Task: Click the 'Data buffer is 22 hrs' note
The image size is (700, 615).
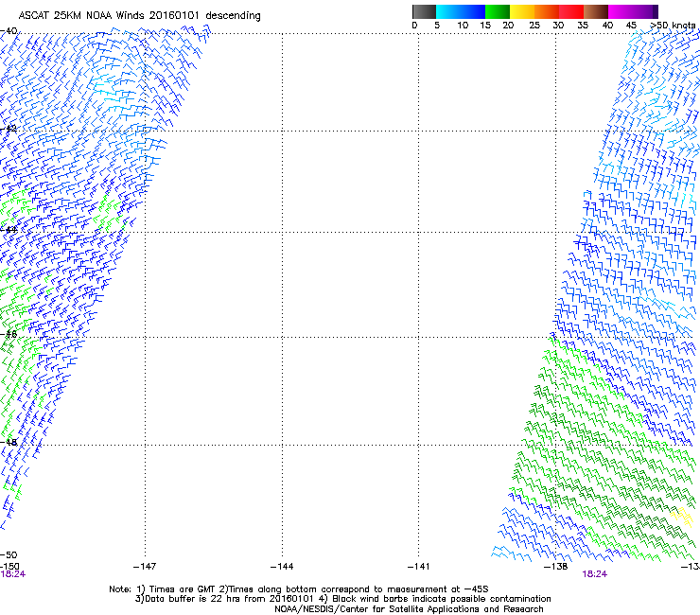Action: point(342,599)
